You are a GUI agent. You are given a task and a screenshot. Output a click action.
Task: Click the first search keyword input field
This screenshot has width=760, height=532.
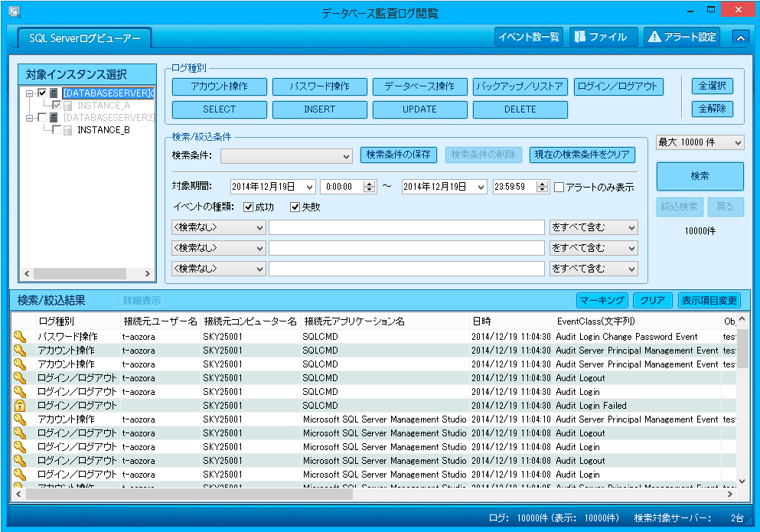pos(406,227)
